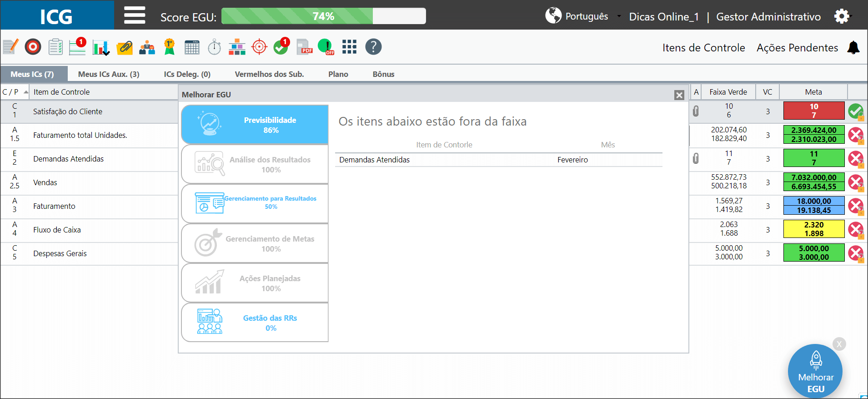Open the PDF export icon
The height and width of the screenshot is (399, 868).
304,47
